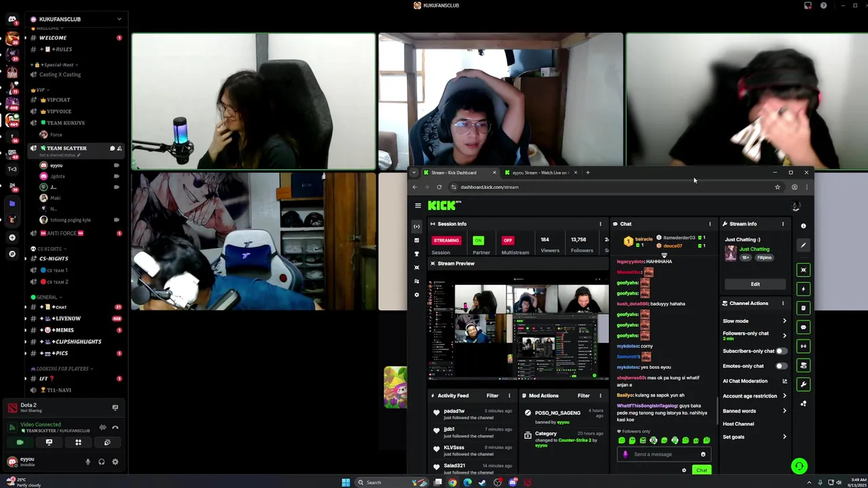Click the Kick sidebar trophy icon
The height and width of the screenshot is (488, 868).
click(x=416, y=253)
